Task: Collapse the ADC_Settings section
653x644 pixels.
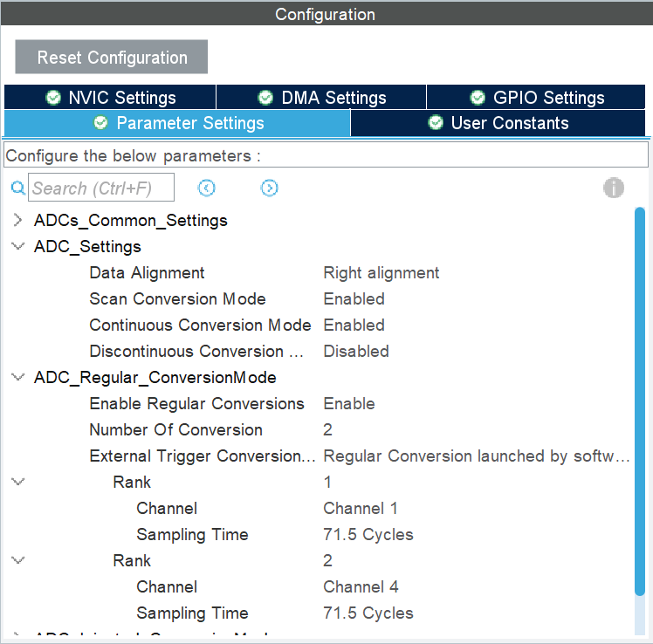Action: 18,246
